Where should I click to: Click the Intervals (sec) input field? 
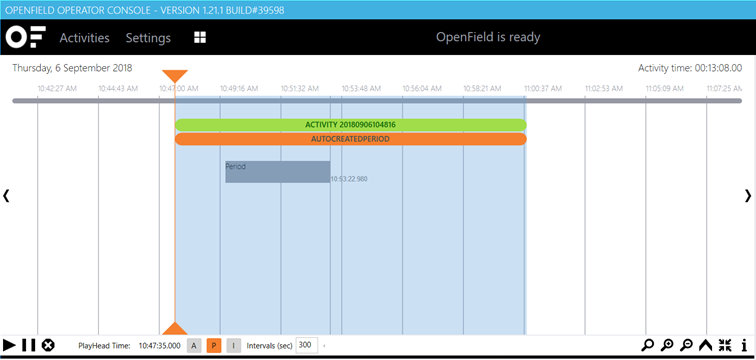pyautogui.click(x=307, y=345)
